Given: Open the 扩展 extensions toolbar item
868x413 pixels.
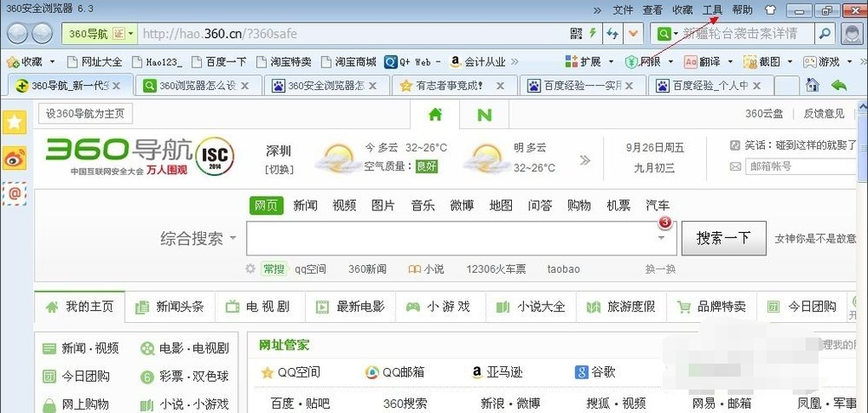Looking at the screenshot, I should (x=582, y=61).
